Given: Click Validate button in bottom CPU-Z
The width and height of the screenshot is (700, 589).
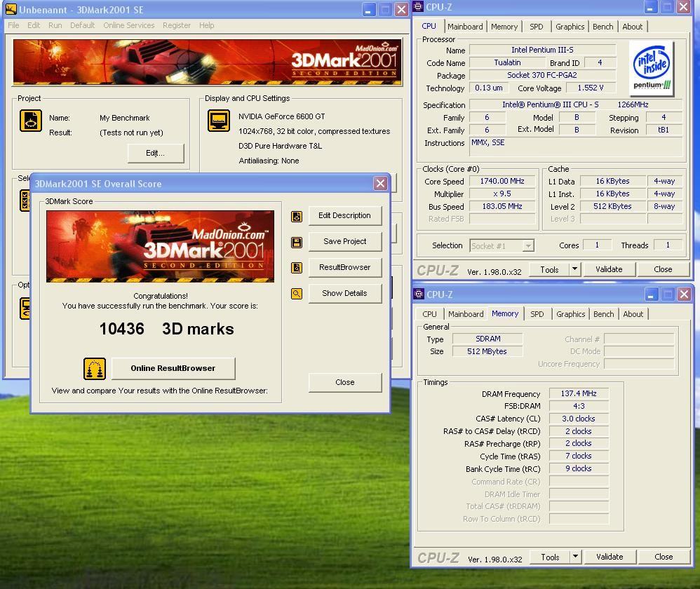Looking at the screenshot, I should tap(610, 557).
